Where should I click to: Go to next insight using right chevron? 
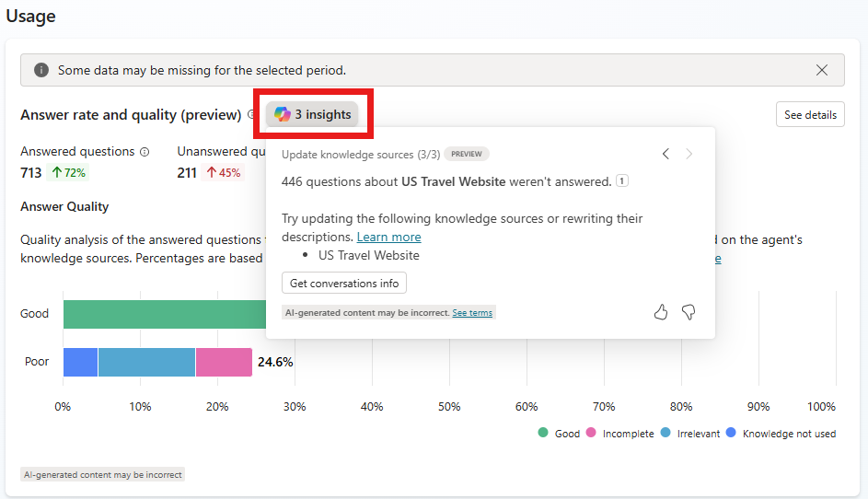click(689, 154)
